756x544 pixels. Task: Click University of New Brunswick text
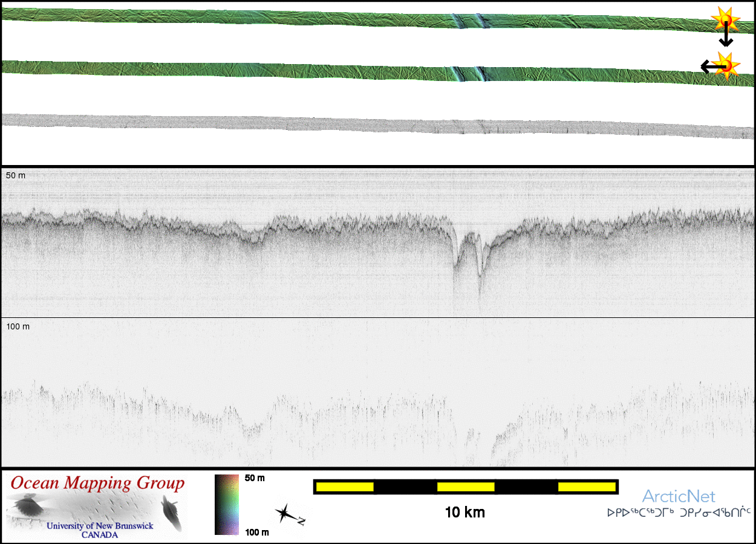(100, 526)
